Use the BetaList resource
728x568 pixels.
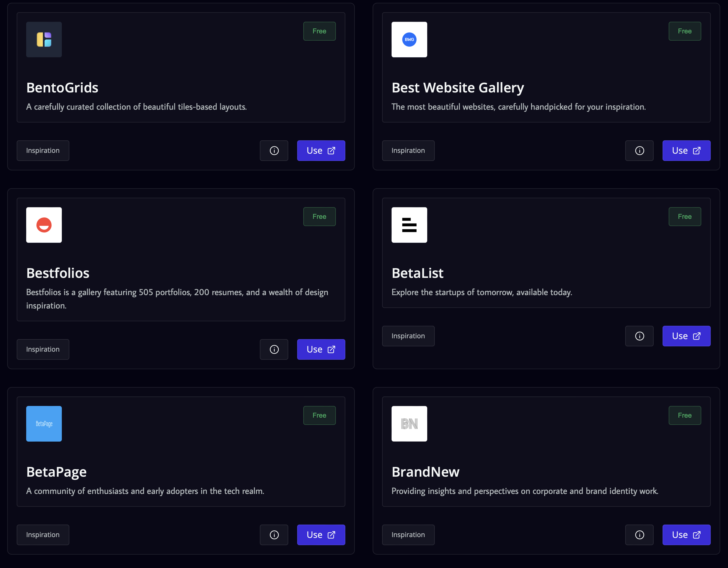(686, 336)
